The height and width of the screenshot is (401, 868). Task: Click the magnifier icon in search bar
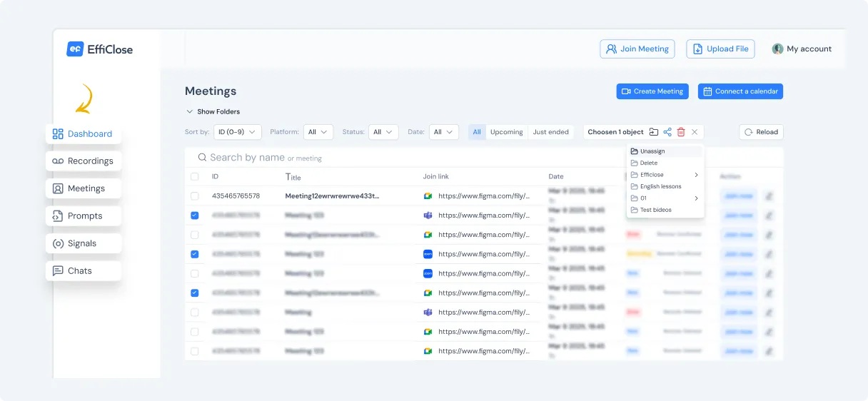(203, 157)
